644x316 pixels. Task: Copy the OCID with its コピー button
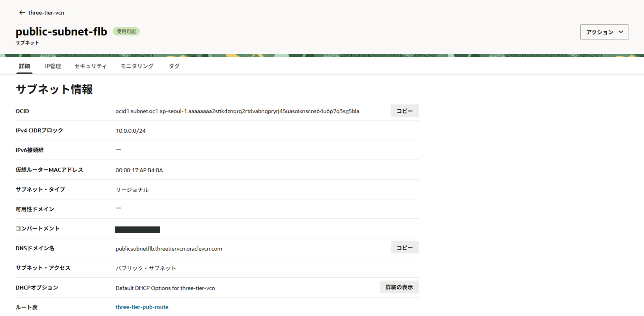[x=405, y=111]
